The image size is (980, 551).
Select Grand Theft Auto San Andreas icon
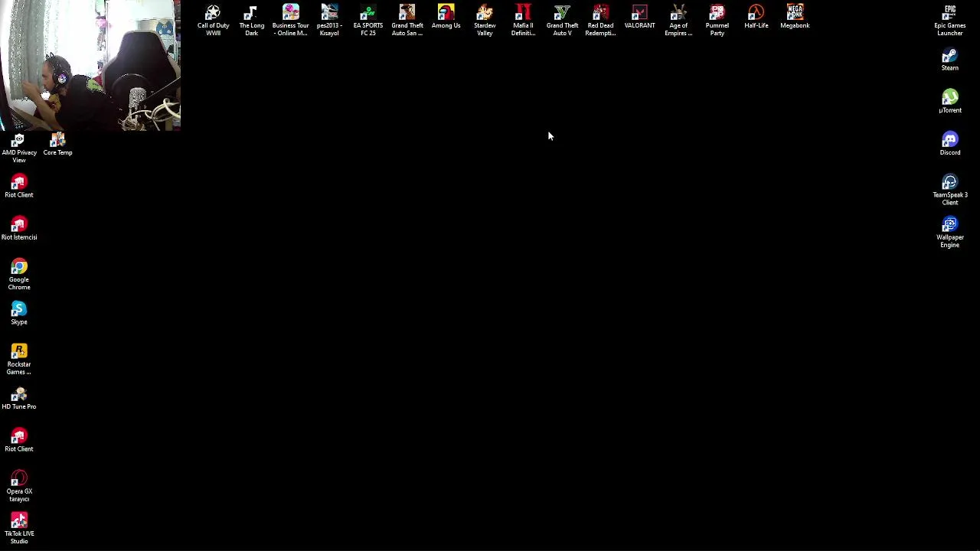coord(407,21)
